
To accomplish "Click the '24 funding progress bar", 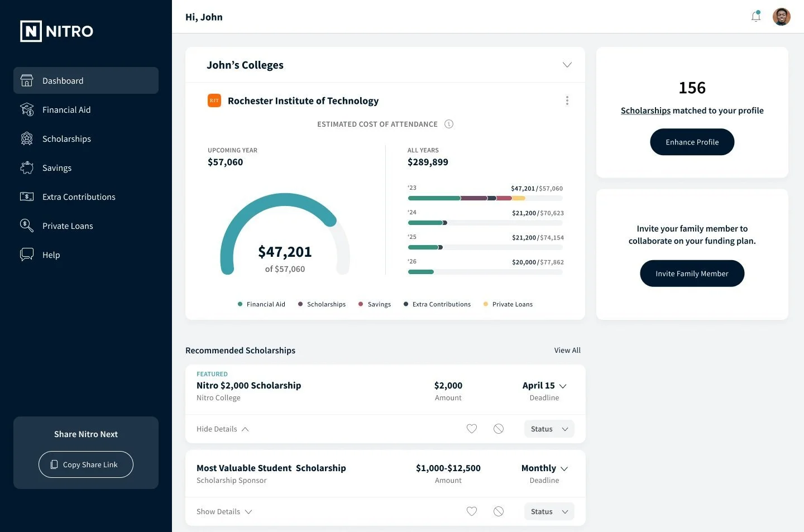I will click(x=485, y=223).
